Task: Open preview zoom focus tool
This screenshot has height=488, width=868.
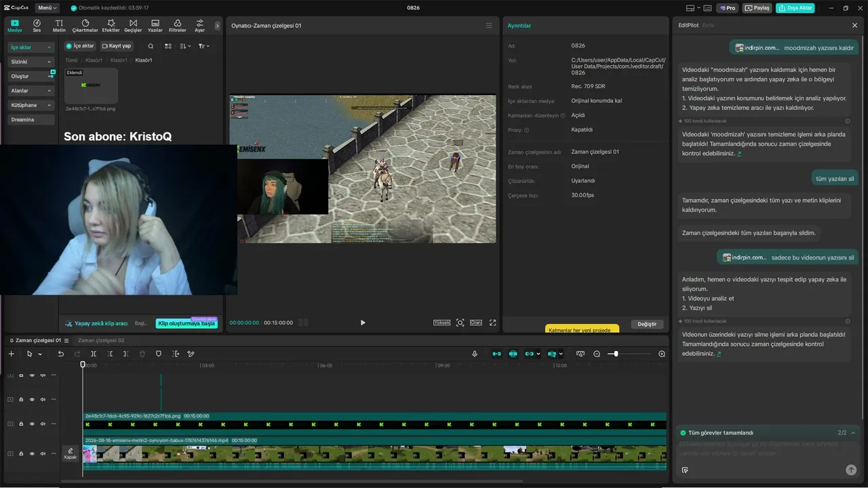Action: coord(460,323)
